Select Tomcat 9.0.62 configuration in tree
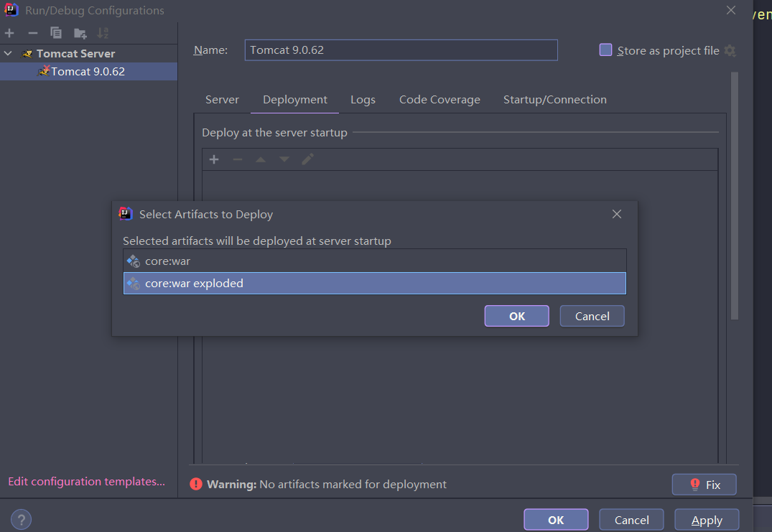Screen dimensions: 772x532 [88, 71]
